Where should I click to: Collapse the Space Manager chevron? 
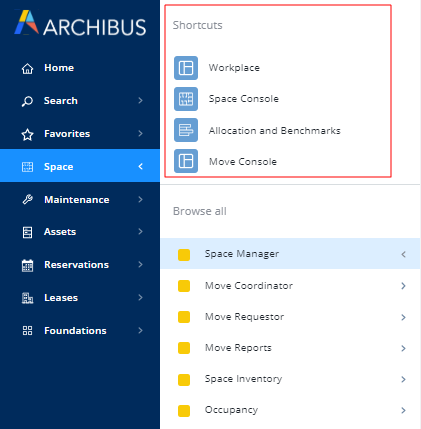coord(403,254)
